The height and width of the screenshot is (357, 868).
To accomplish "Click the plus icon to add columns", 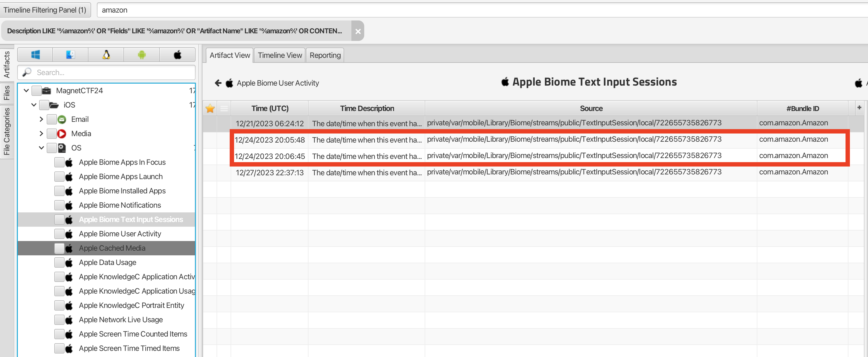I will point(859,107).
